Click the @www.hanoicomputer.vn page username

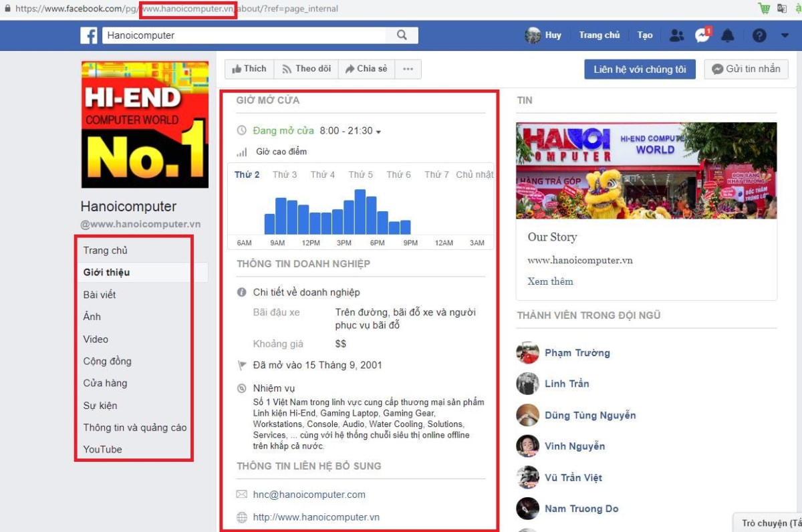pyautogui.click(x=141, y=225)
